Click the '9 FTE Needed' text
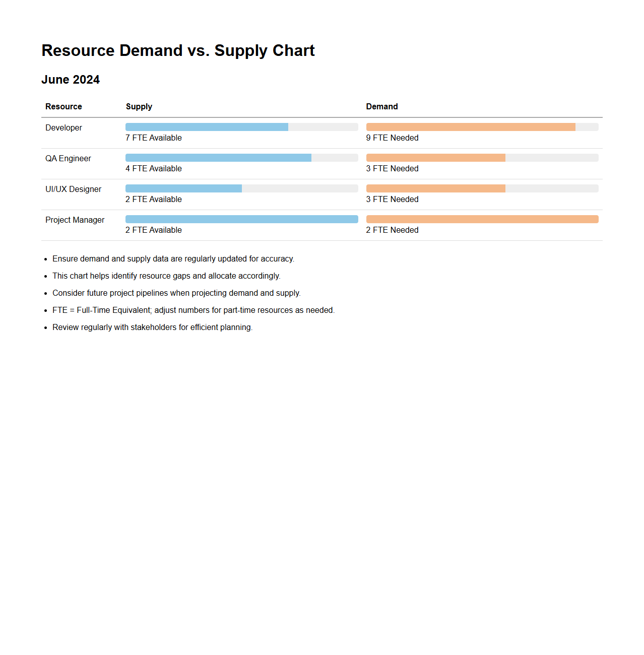The image size is (644, 655). 392,138
